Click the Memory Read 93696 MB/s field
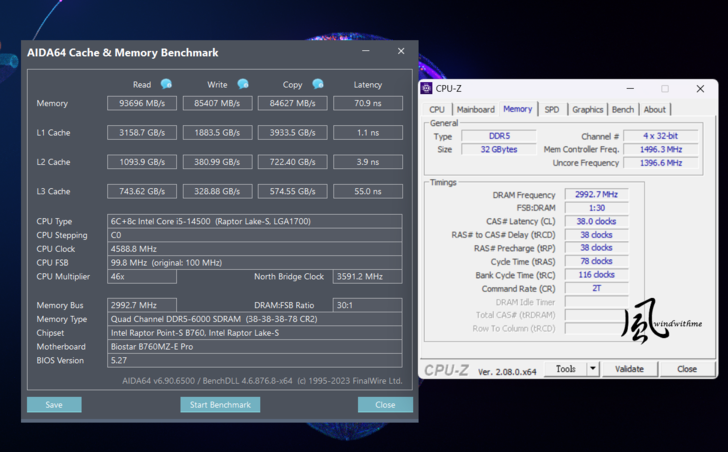Screen dimensions: 728x452 (x=142, y=103)
